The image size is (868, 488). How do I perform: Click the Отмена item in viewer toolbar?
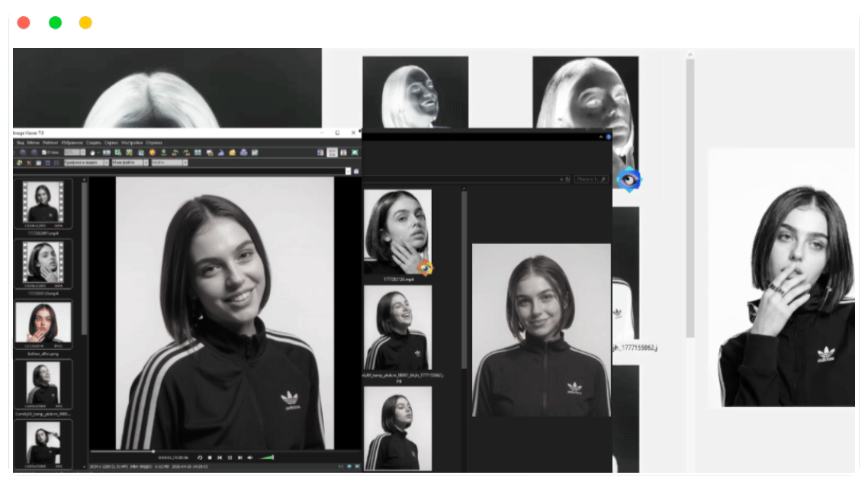[x=50, y=152]
